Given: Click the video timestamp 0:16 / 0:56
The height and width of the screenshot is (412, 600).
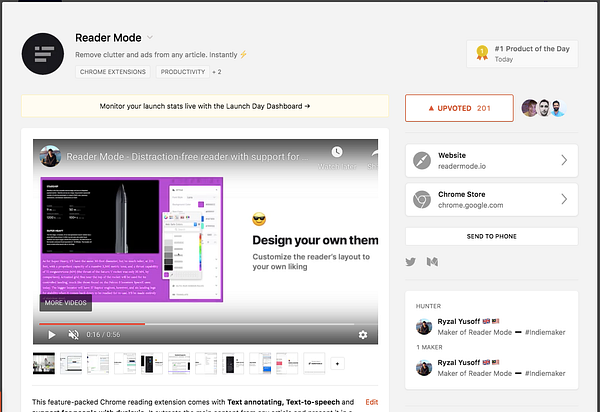Looking at the screenshot, I should click(103, 335).
